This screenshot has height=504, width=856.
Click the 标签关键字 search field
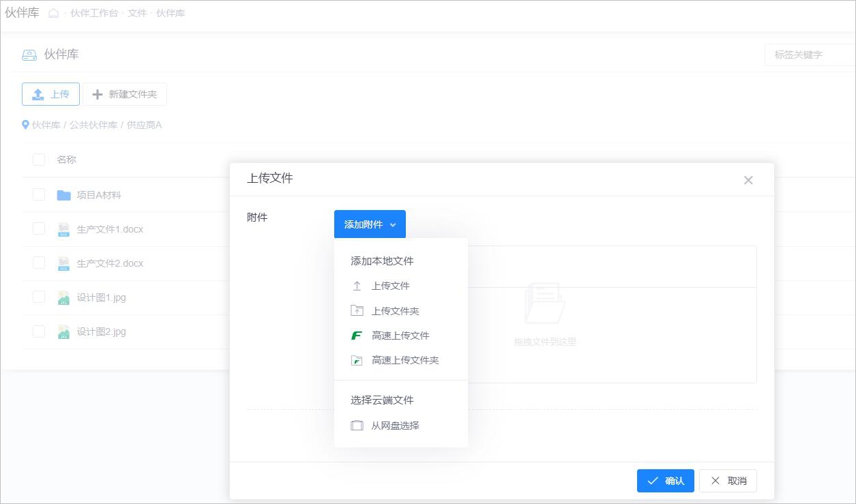[810, 55]
